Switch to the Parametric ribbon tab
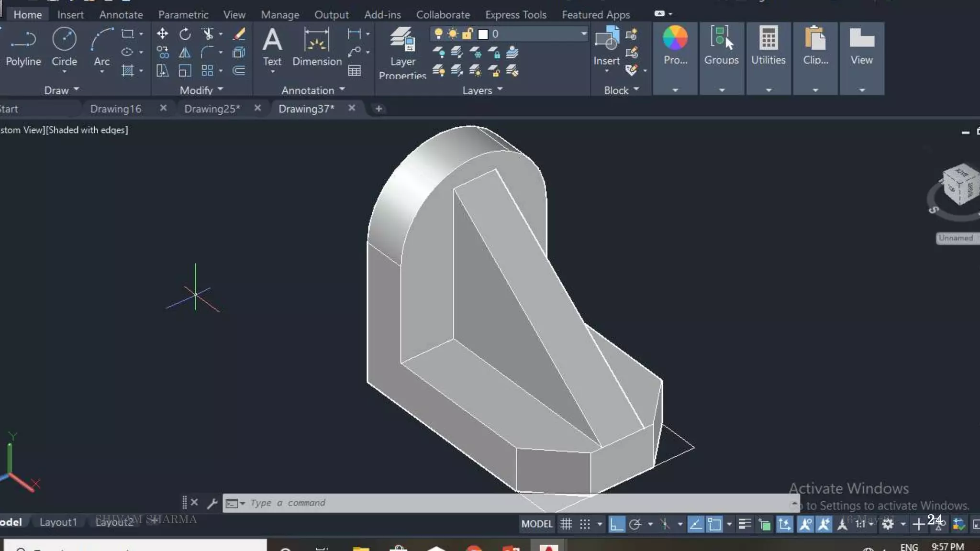The height and width of the screenshot is (551, 980). point(183,14)
